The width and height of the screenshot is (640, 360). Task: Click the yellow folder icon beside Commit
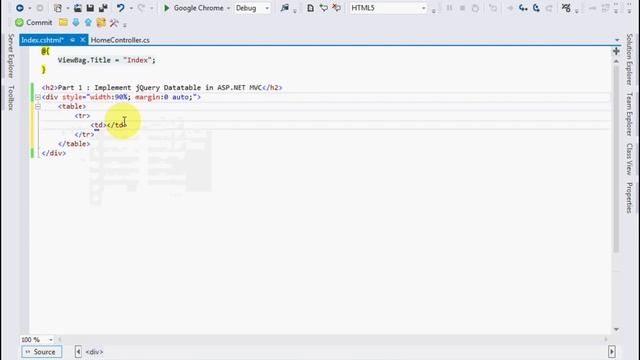(x=63, y=22)
